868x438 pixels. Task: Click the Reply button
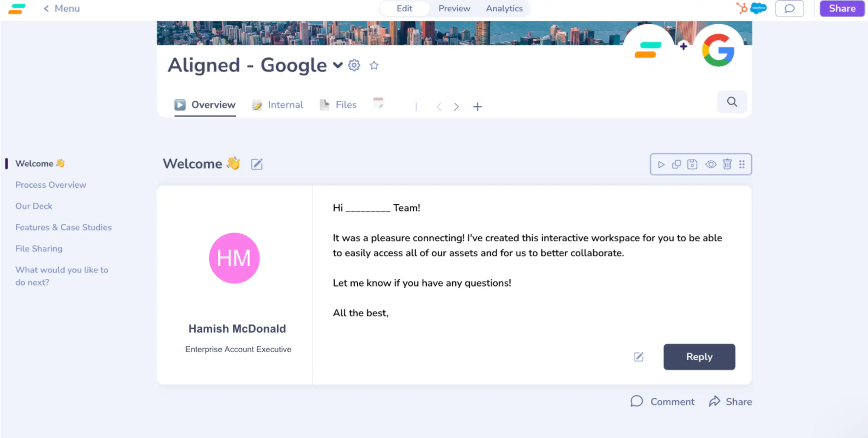click(699, 357)
